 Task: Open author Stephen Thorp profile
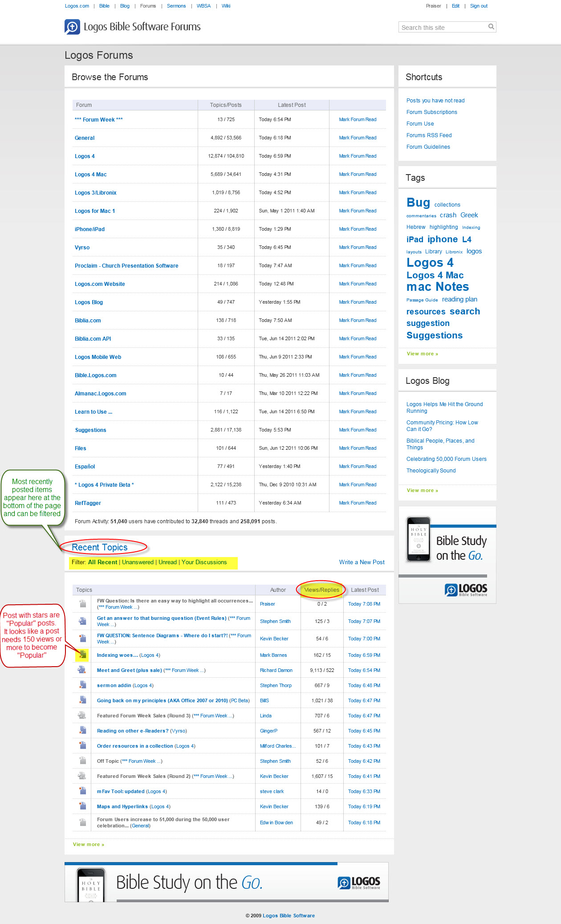tap(276, 685)
